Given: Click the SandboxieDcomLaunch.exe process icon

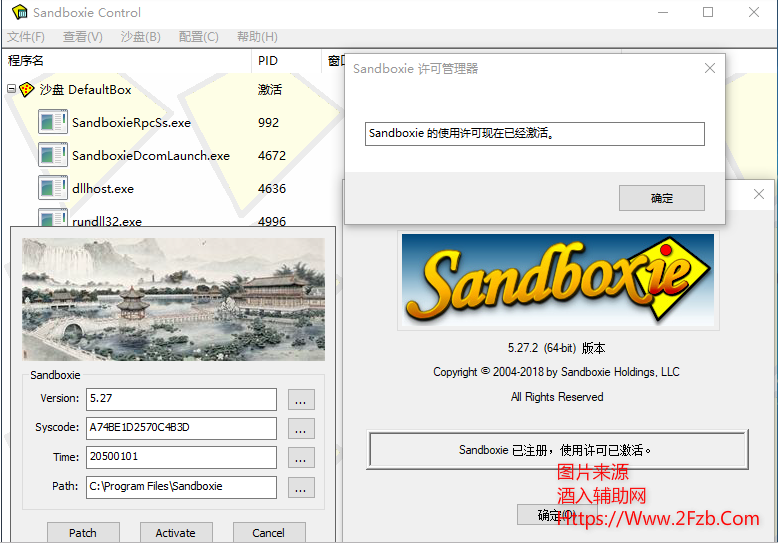Looking at the screenshot, I should (53, 155).
